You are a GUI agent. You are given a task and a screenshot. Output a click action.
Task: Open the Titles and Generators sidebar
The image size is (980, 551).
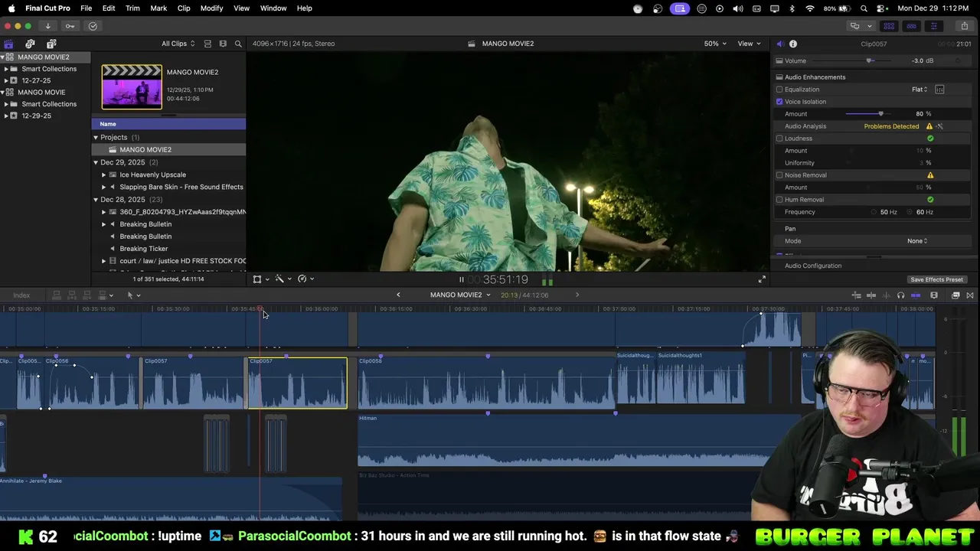[x=51, y=44]
